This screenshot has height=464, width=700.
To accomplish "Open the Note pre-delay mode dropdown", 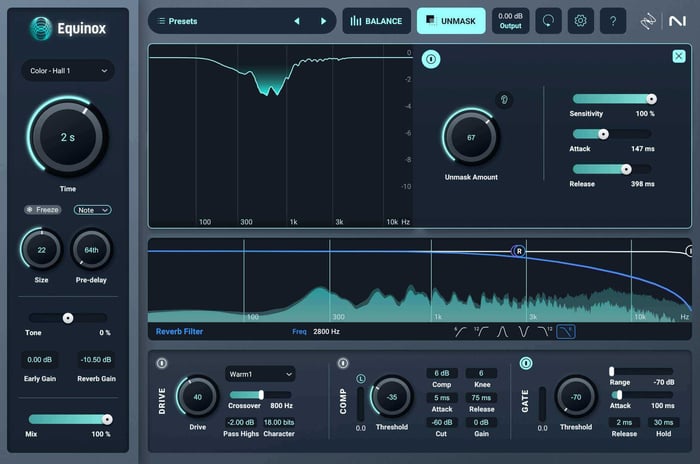I will pyautogui.click(x=92, y=210).
